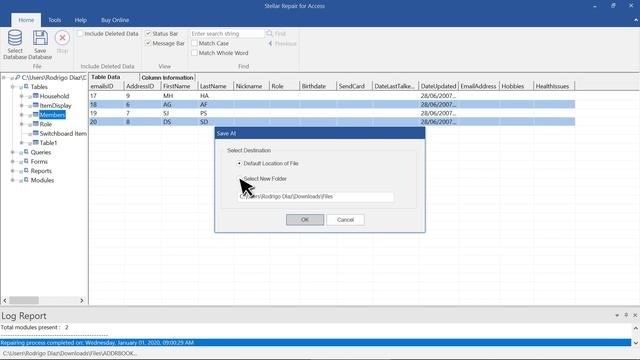
Task: Click the DateUpdated column header
Action: pos(438,86)
